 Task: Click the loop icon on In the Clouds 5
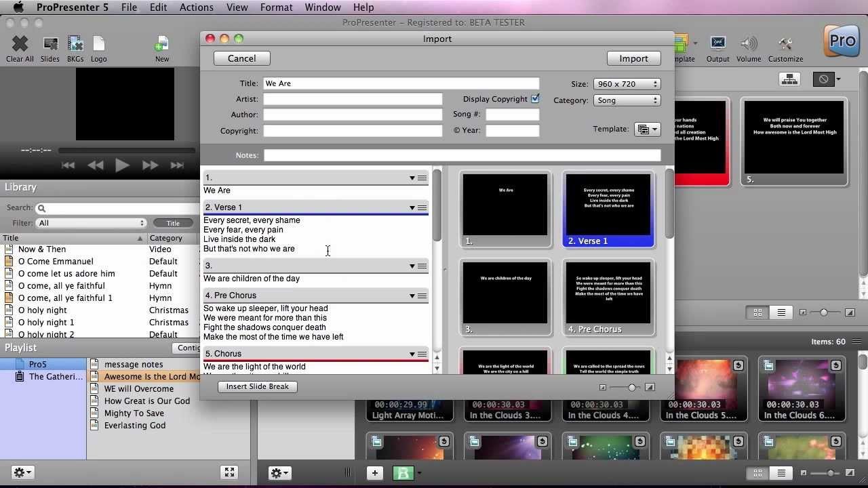[x=738, y=365]
